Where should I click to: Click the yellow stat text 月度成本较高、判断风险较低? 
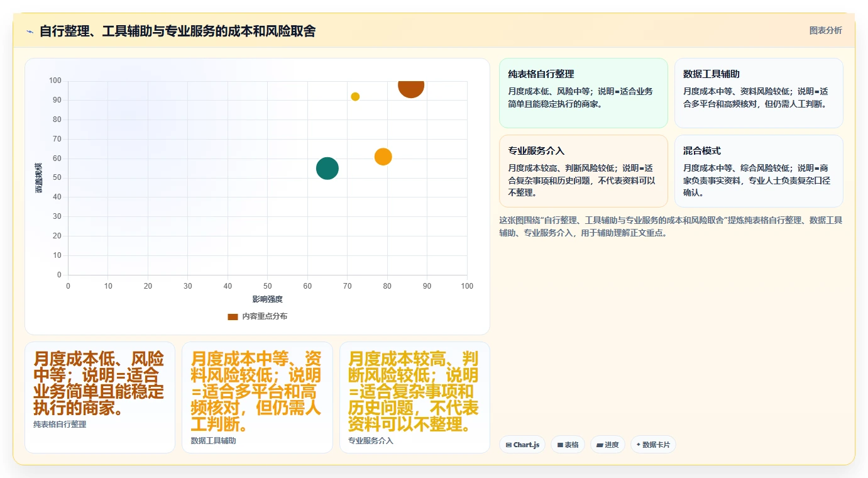coord(414,392)
